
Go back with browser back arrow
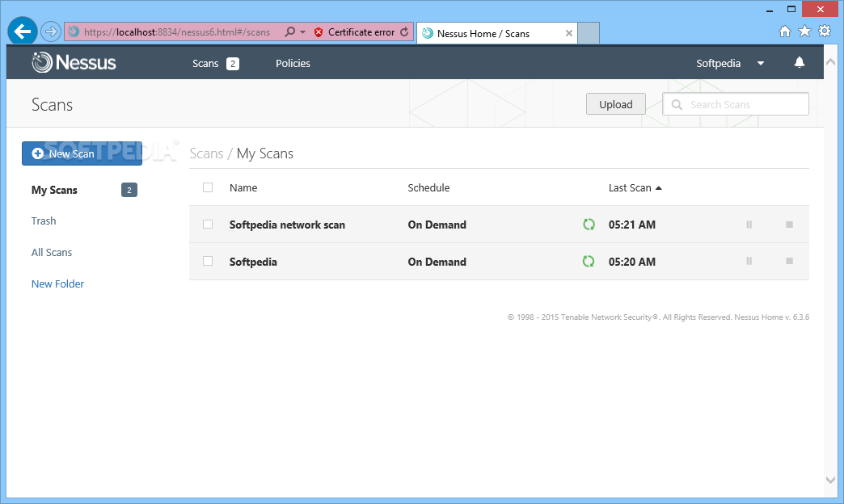coord(22,31)
